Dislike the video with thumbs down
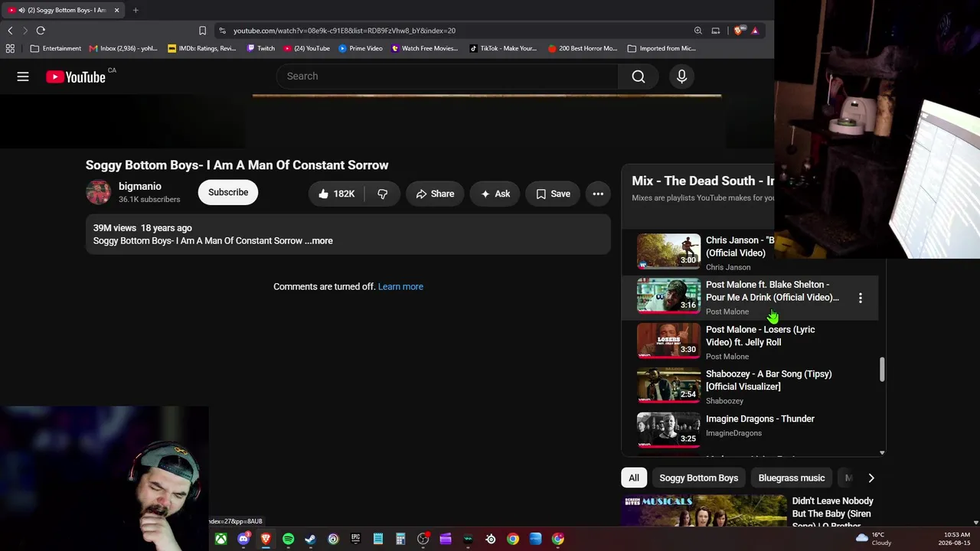980x551 pixels. click(383, 194)
